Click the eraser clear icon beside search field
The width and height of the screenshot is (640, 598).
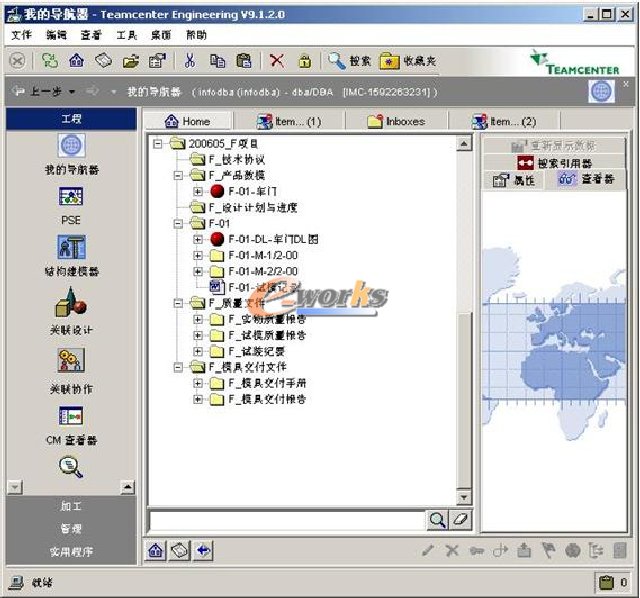(459, 520)
